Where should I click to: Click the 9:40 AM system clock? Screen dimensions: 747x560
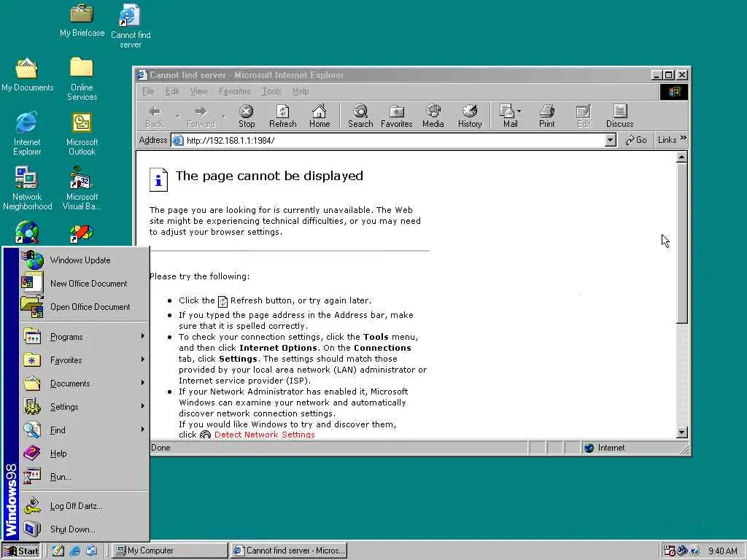pyautogui.click(x=723, y=551)
